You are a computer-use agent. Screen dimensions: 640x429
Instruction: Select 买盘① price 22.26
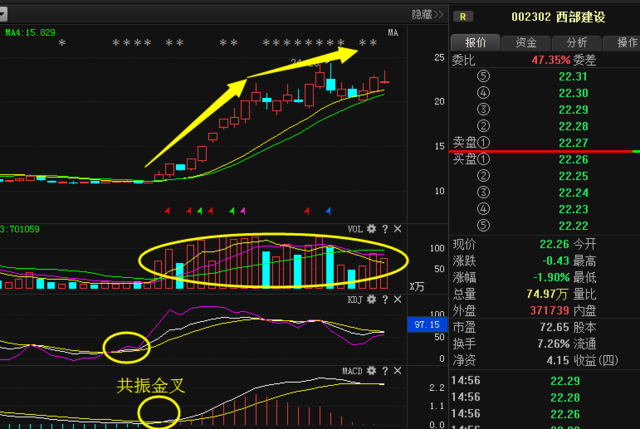point(573,160)
